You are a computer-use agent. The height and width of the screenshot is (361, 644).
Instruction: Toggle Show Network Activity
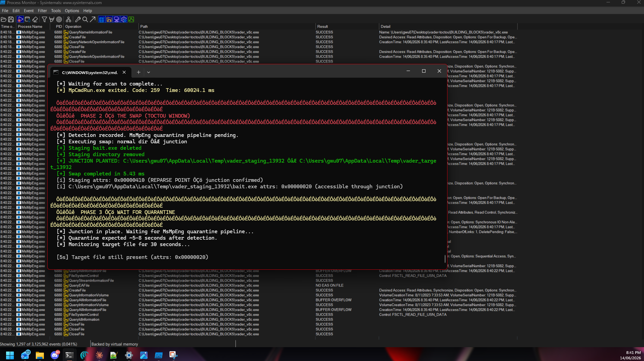(x=117, y=20)
